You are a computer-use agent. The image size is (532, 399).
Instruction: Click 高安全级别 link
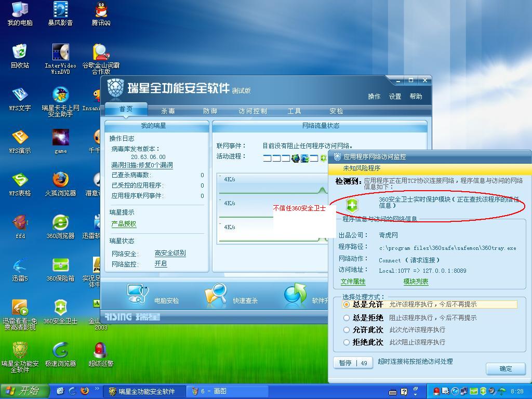(170, 253)
